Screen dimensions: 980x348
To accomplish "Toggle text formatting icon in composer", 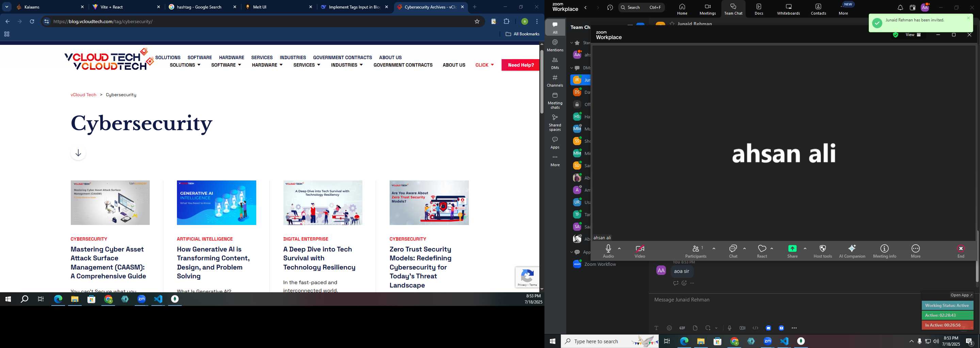I will [x=656, y=328].
